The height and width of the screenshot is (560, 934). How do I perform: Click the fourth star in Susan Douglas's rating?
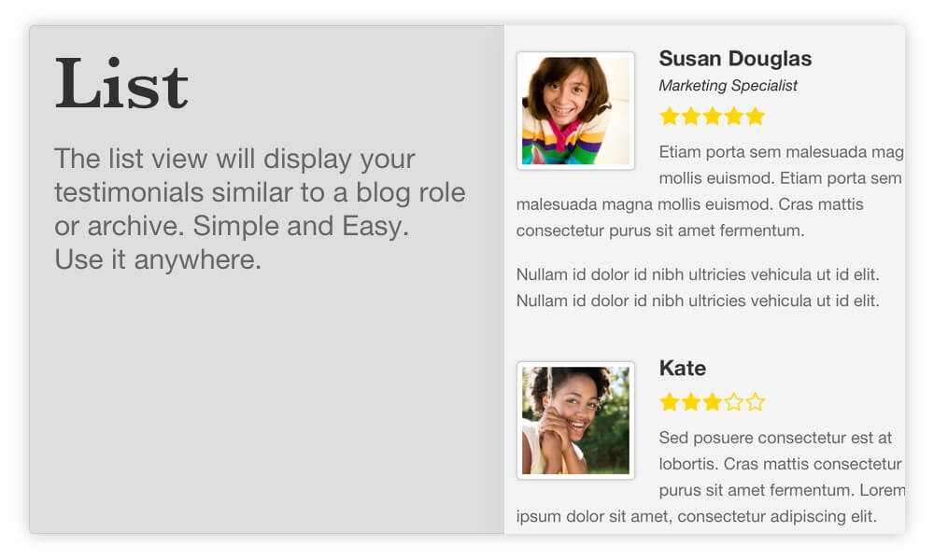(734, 116)
